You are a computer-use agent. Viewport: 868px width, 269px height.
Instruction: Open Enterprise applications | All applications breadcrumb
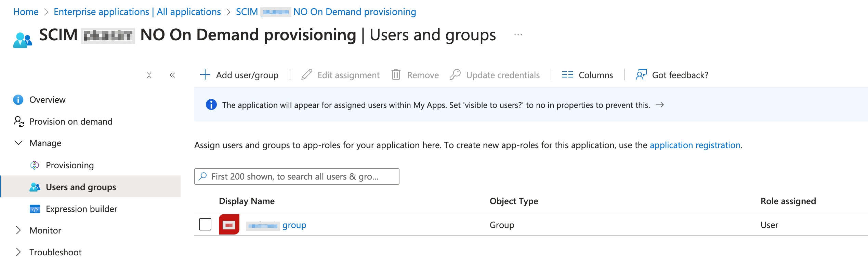[137, 12]
